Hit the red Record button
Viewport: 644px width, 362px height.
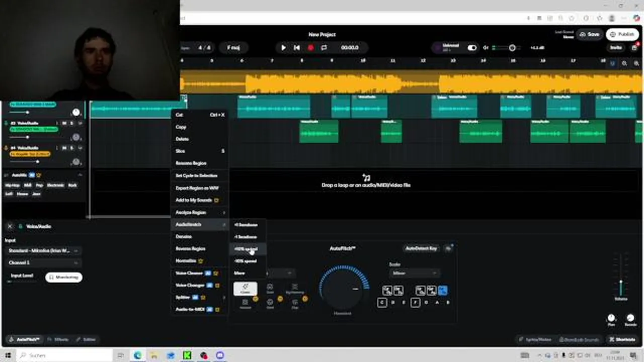(x=310, y=48)
